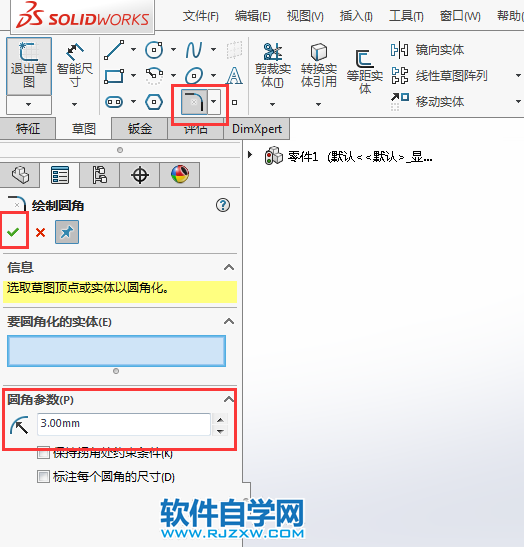Open the DisplayManager color ball tab
Image resolution: width=524 pixels, height=547 pixels.
point(180,175)
